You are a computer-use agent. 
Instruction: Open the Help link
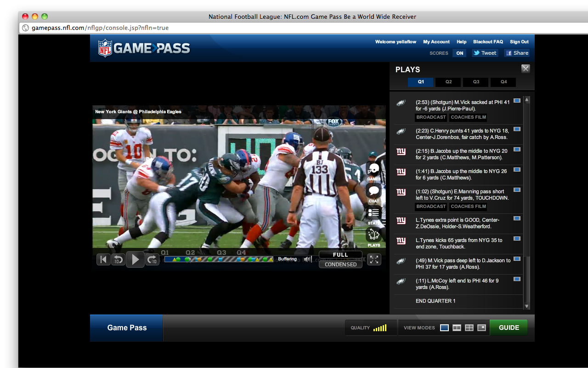(462, 42)
